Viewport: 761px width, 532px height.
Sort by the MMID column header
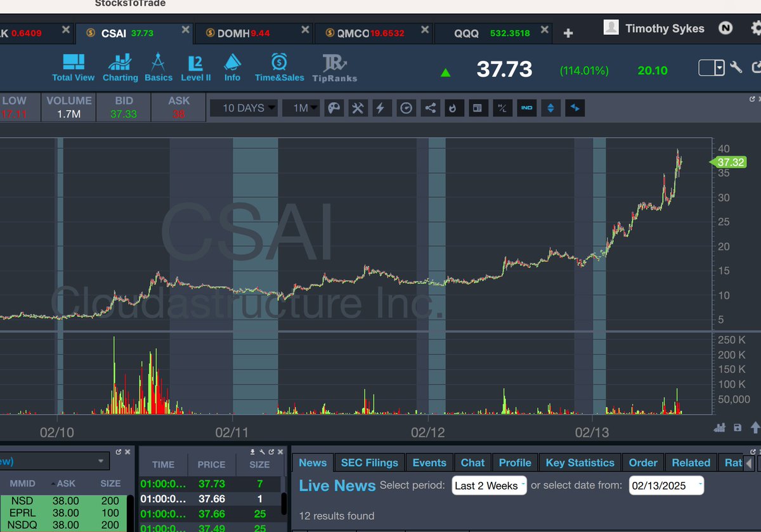22,483
